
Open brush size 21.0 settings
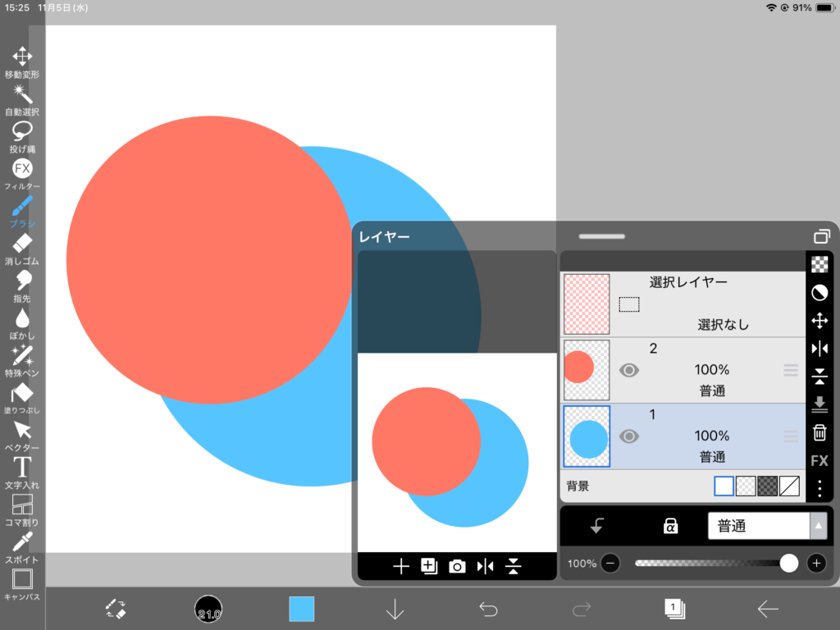(x=208, y=609)
